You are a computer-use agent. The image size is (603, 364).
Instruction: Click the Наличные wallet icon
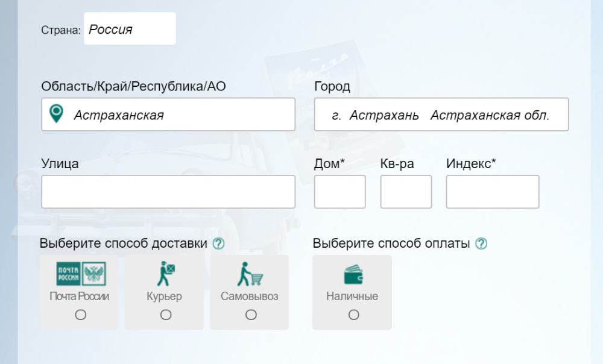tap(353, 275)
